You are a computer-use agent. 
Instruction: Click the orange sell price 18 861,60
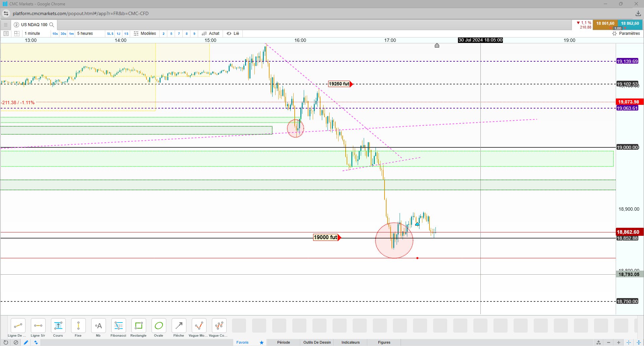pyautogui.click(x=605, y=24)
